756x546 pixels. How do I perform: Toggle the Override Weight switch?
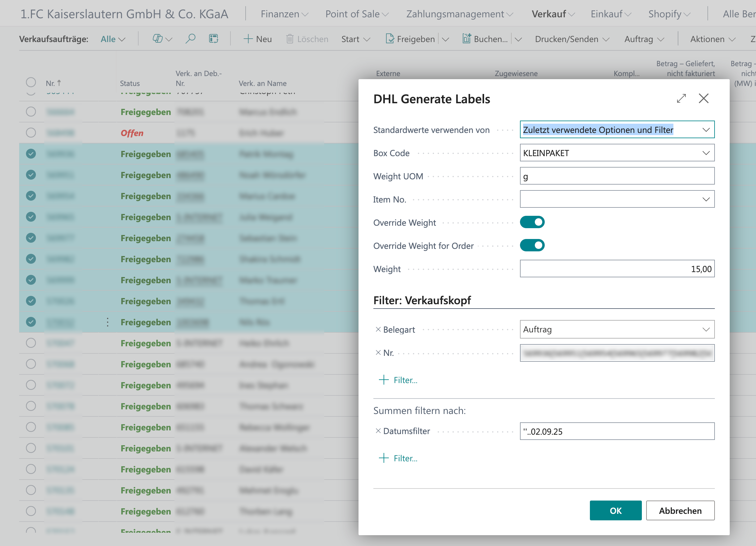click(532, 222)
